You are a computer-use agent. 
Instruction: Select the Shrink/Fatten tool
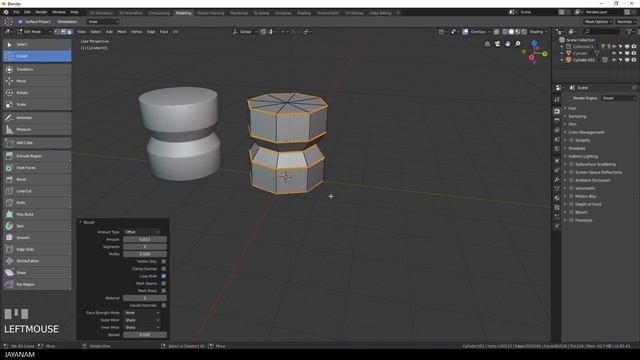point(37,261)
